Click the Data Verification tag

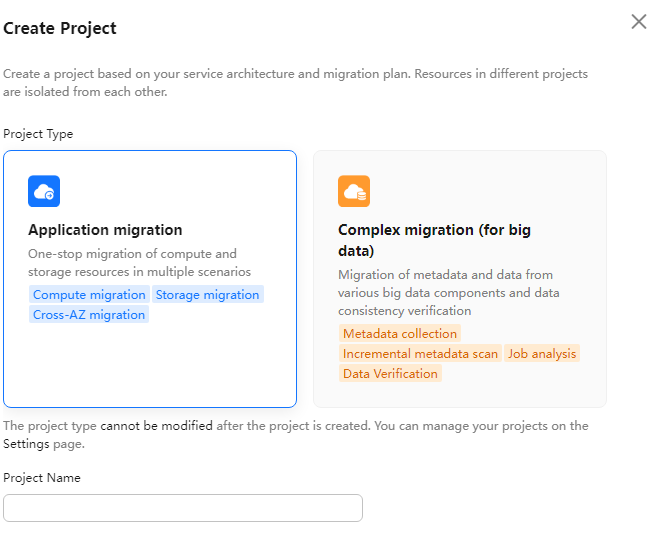pyautogui.click(x=390, y=373)
